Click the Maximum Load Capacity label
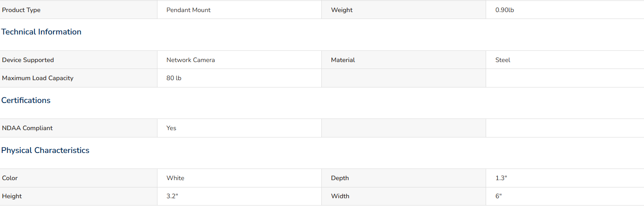This screenshot has width=644, height=209. (38, 78)
